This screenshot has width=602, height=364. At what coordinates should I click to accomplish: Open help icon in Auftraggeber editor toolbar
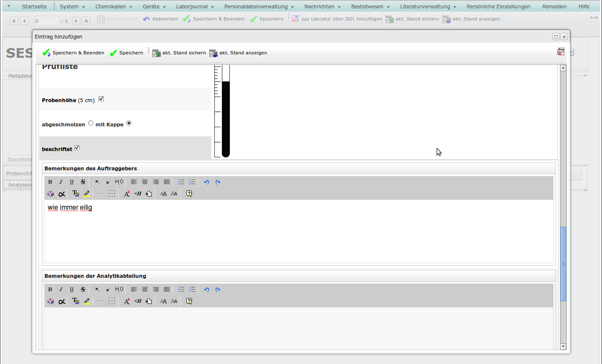pyautogui.click(x=189, y=194)
